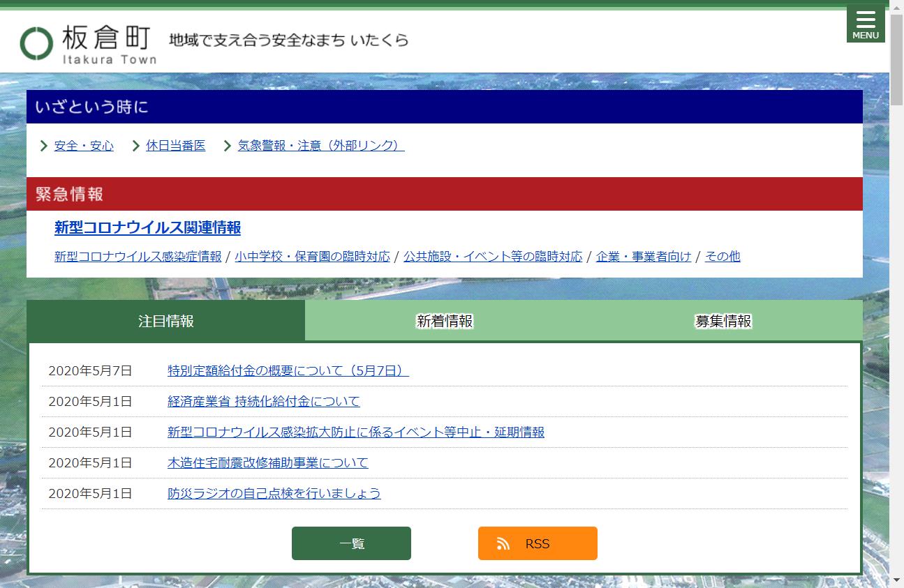Open the hamburger MENU button
The height and width of the screenshot is (588, 904).
tap(865, 24)
